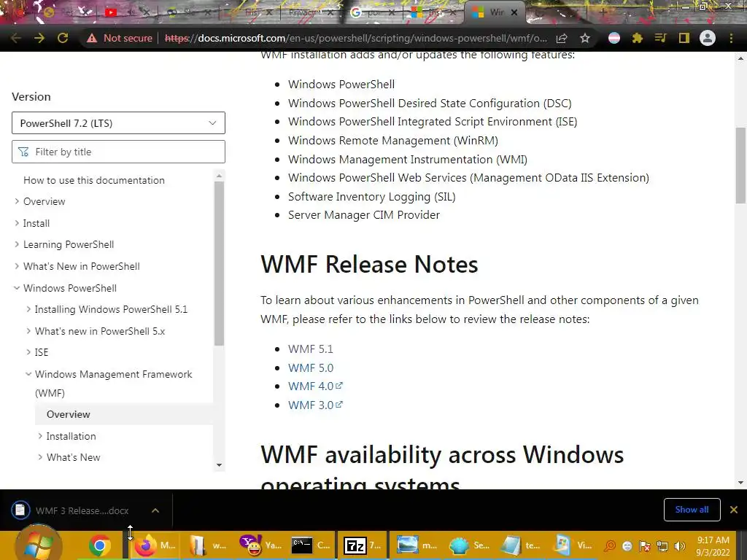Screen dimensions: 747x560
Task: Open the WMF 4.0 external link
Action: click(x=315, y=386)
